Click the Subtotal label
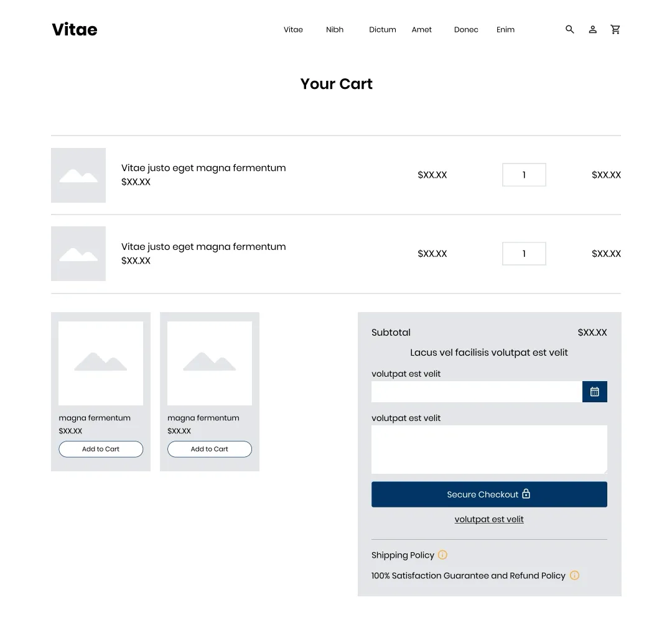Image resolution: width=672 pixels, height=628 pixels. (x=391, y=333)
